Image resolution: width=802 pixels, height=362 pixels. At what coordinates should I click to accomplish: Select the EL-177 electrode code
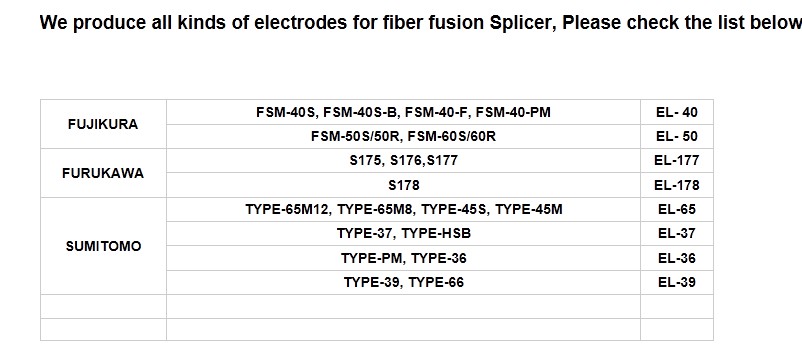pyautogui.click(x=677, y=161)
